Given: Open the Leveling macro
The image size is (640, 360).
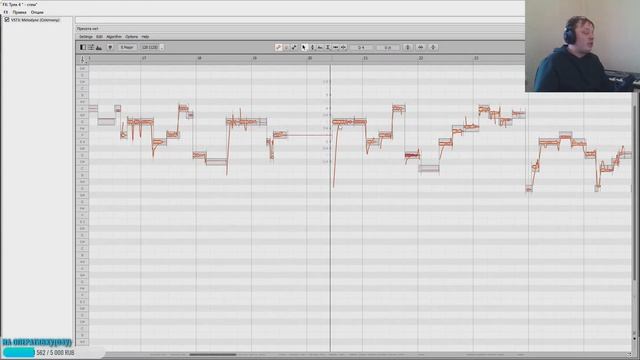Looking at the screenshot, I should coord(433,47).
